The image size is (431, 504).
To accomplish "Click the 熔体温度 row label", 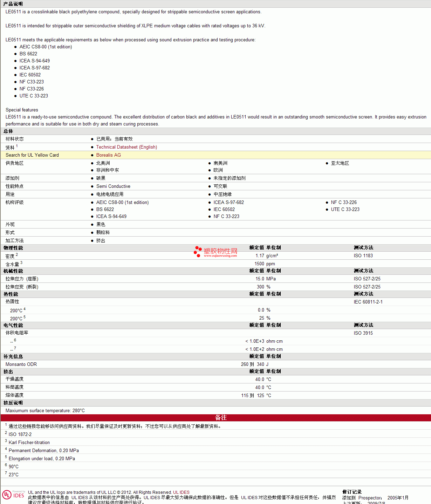I will coord(15,395).
